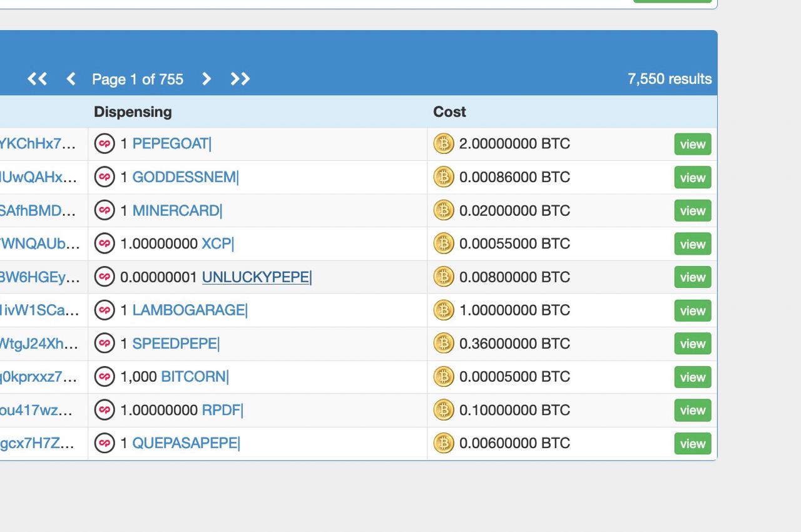View the BITCORN dispenser
The height and width of the screenshot is (532, 801).
(x=693, y=377)
